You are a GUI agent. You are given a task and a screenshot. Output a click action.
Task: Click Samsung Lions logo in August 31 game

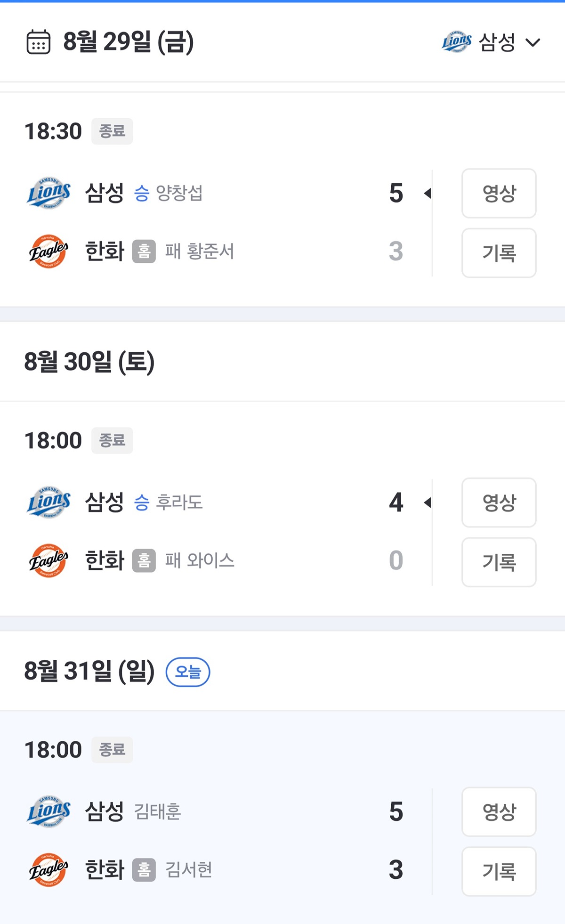click(48, 811)
